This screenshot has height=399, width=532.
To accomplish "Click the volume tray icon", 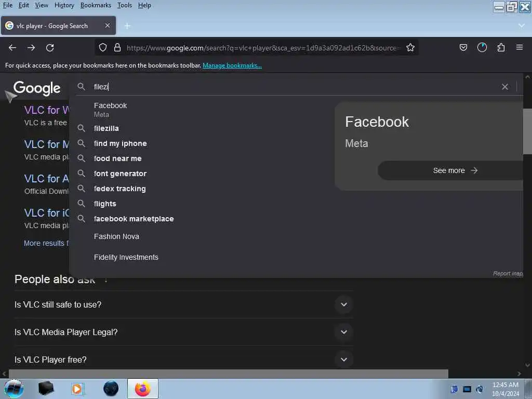I will (480, 389).
